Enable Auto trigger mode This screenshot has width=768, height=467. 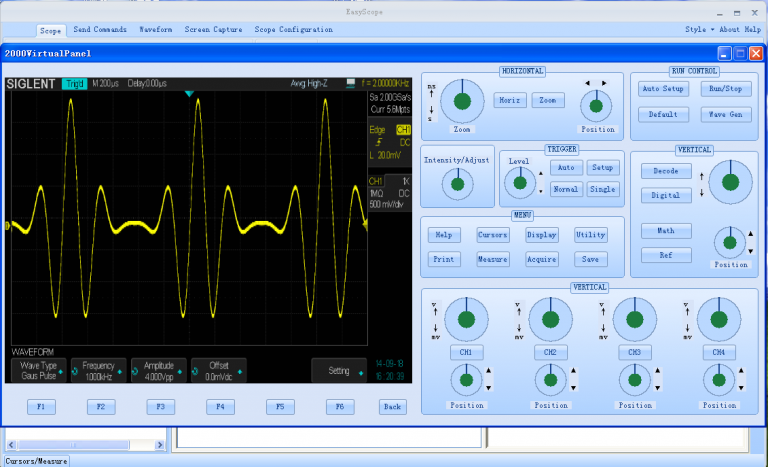[x=566, y=168]
